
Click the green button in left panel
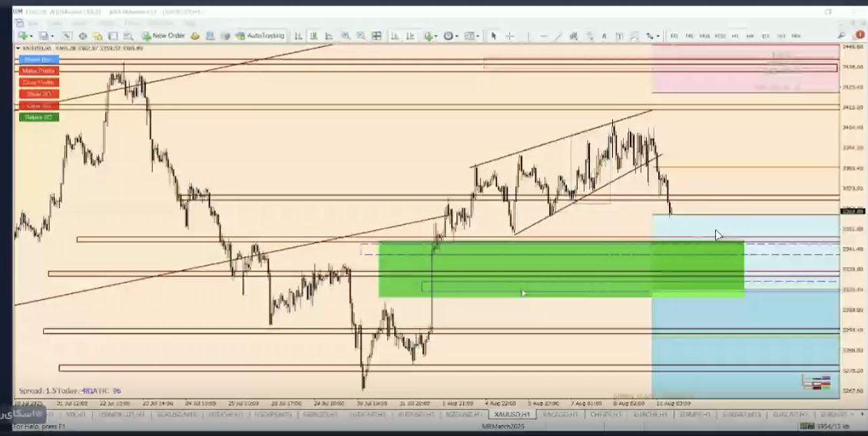[x=38, y=117]
